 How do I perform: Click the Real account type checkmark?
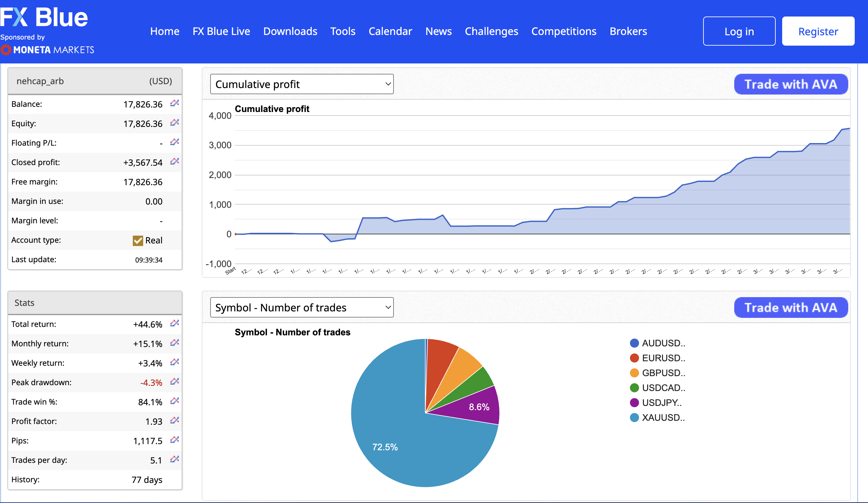pos(138,240)
